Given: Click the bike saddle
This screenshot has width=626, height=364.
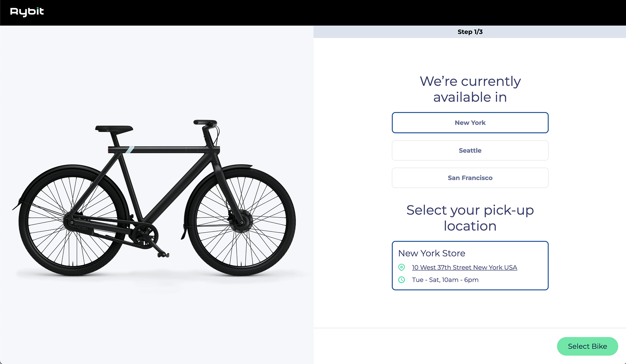Looking at the screenshot, I should tap(114, 129).
